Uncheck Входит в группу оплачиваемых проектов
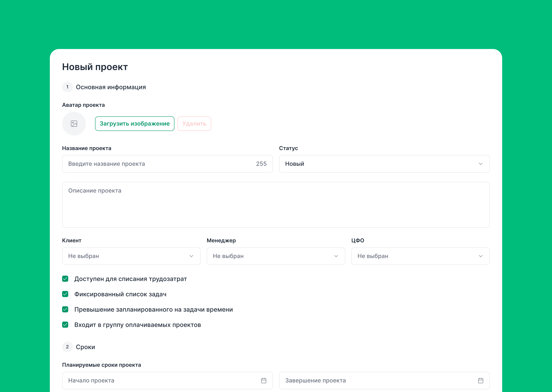This screenshot has width=552, height=392. click(x=65, y=325)
